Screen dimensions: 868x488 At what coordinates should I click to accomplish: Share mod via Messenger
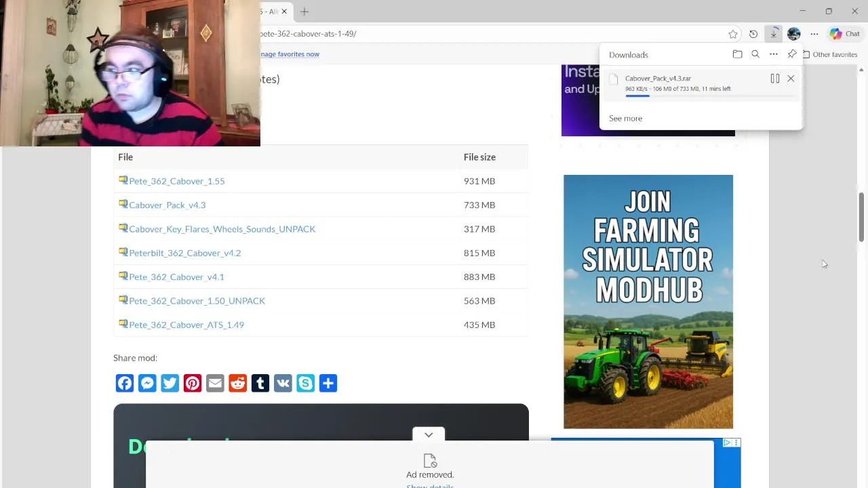point(147,384)
